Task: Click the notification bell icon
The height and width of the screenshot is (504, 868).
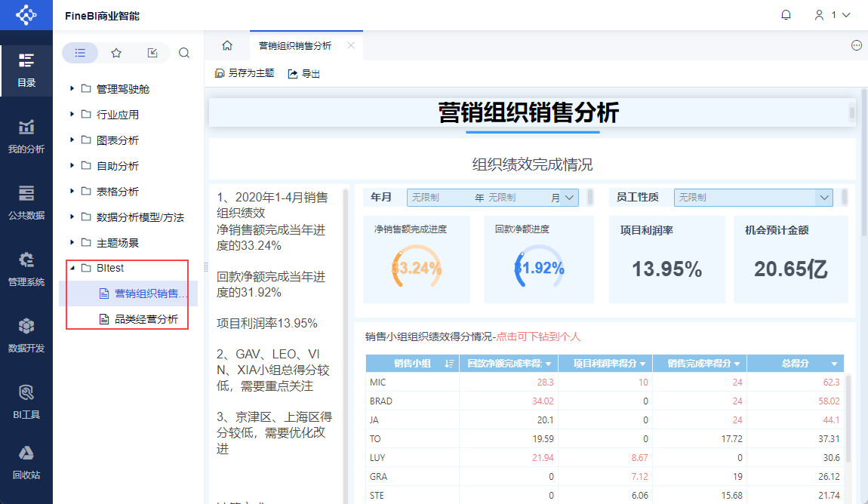Action: [x=786, y=15]
